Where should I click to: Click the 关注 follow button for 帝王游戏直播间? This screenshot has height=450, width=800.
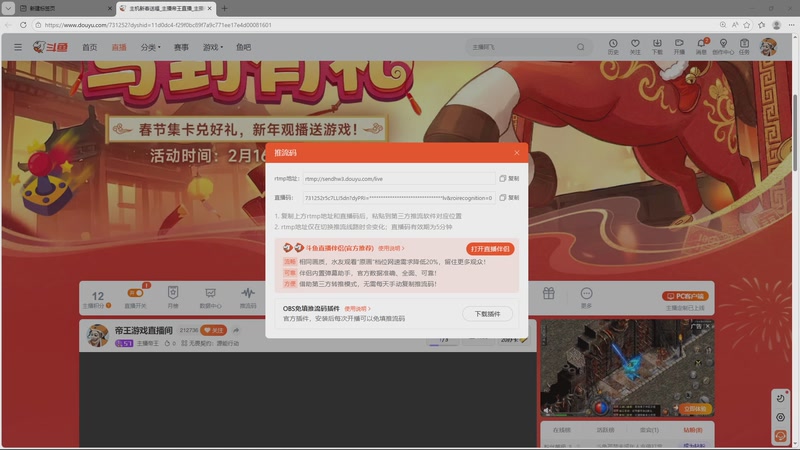click(x=213, y=330)
